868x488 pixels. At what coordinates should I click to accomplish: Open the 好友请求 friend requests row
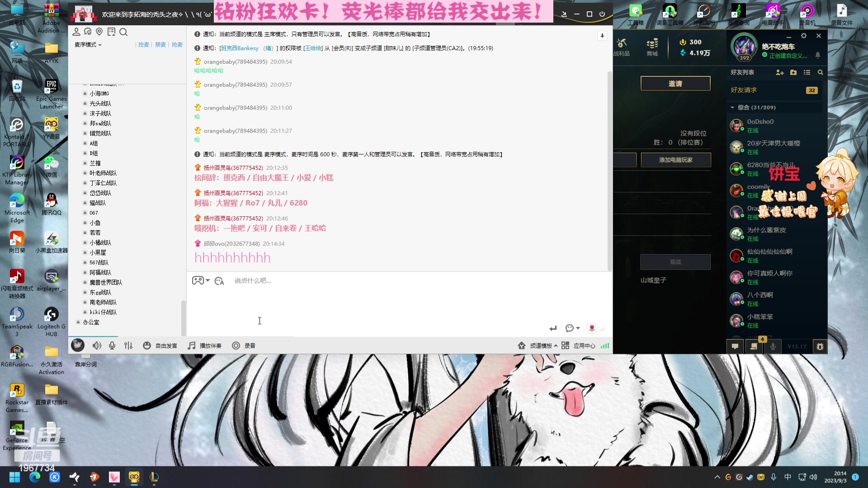[775, 90]
